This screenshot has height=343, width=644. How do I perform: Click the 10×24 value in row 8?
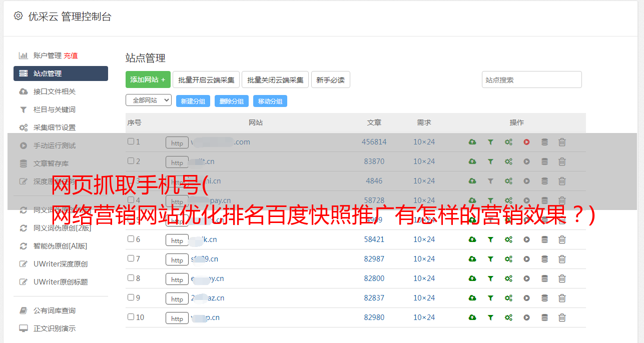coord(424,278)
